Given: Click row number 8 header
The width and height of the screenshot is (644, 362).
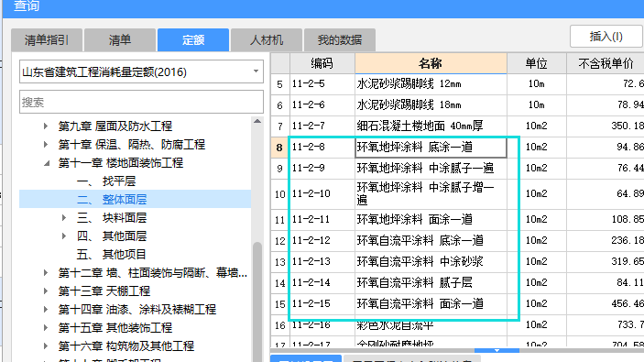Looking at the screenshot, I should pos(279,148).
